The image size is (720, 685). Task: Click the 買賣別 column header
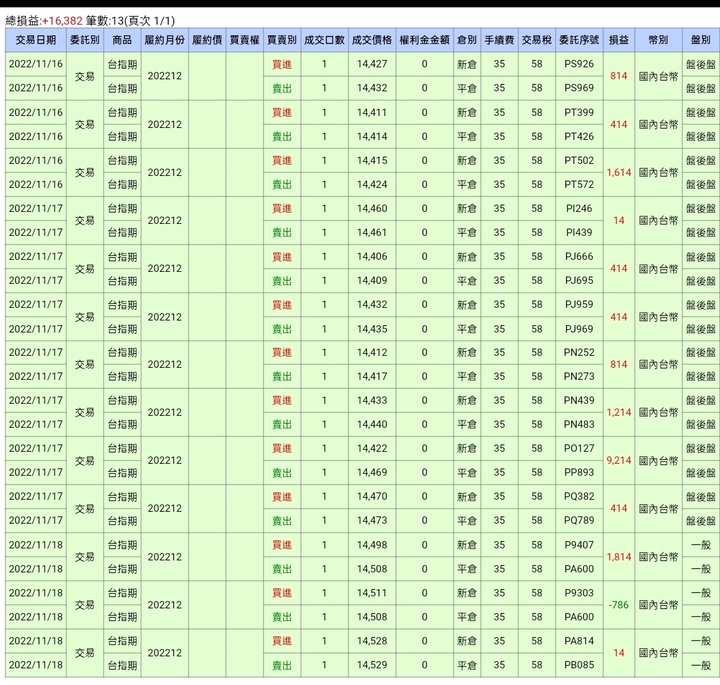coord(282,40)
